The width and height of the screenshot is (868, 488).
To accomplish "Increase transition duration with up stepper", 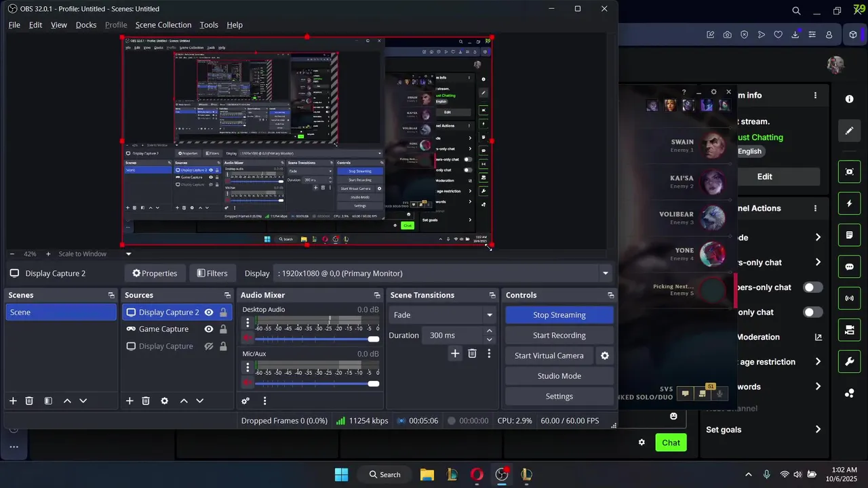I will (x=489, y=331).
